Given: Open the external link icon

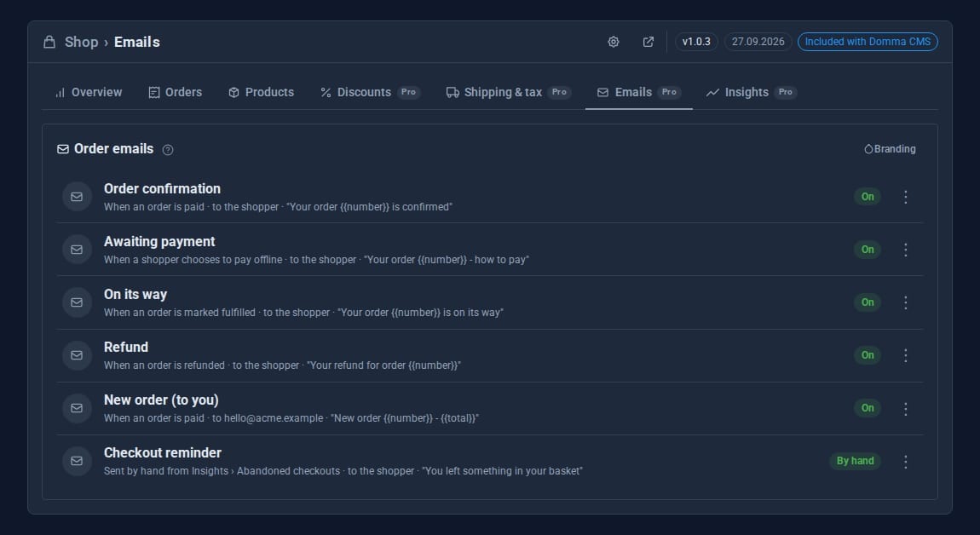Looking at the screenshot, I should (x=649, y=42).
